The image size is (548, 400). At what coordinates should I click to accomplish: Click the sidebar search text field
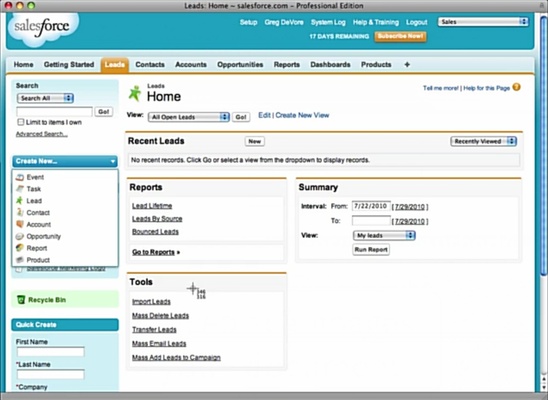coord(55,112)
